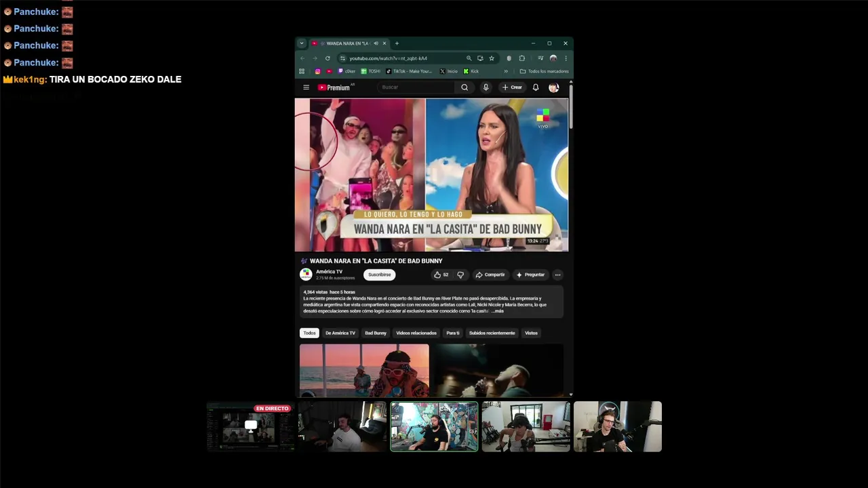The image size is (868, 488).
Task: Open Chrome three-dot menu
Action: point(566,58)
